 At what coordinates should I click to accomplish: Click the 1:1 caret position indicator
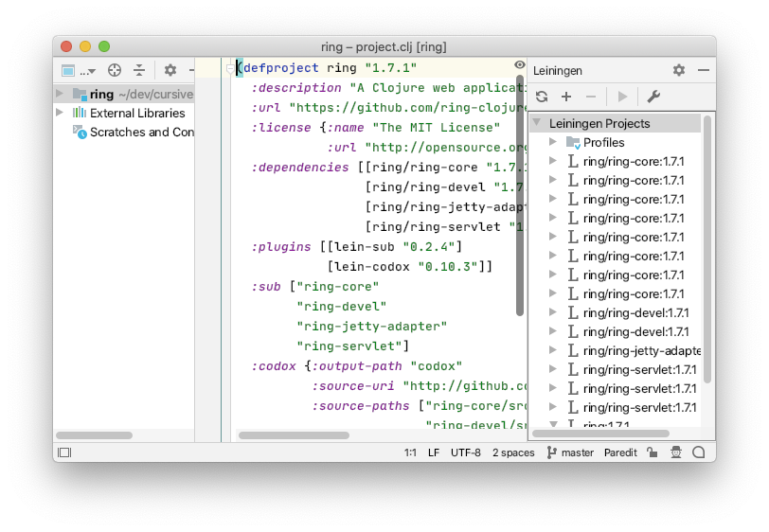(x=410, y=452)
